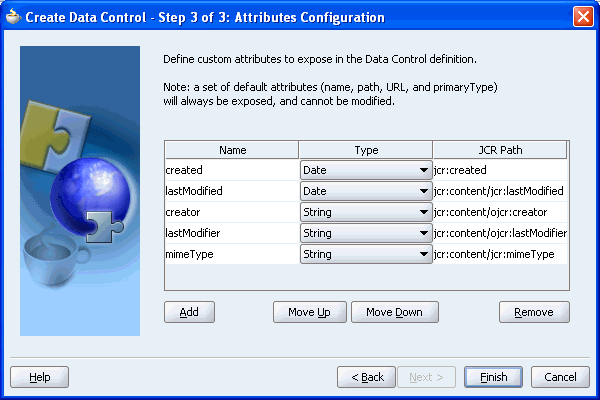Select the Type column header

pos(366,150)
